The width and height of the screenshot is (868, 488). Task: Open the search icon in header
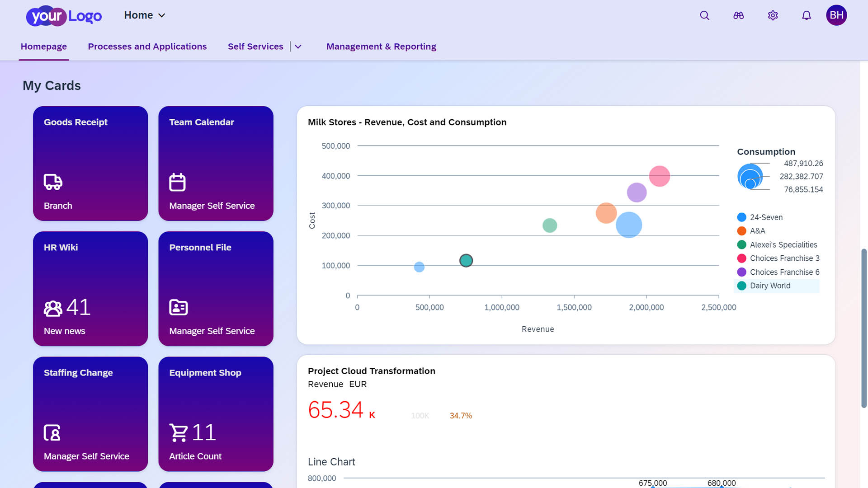click(x=704, y=15)
